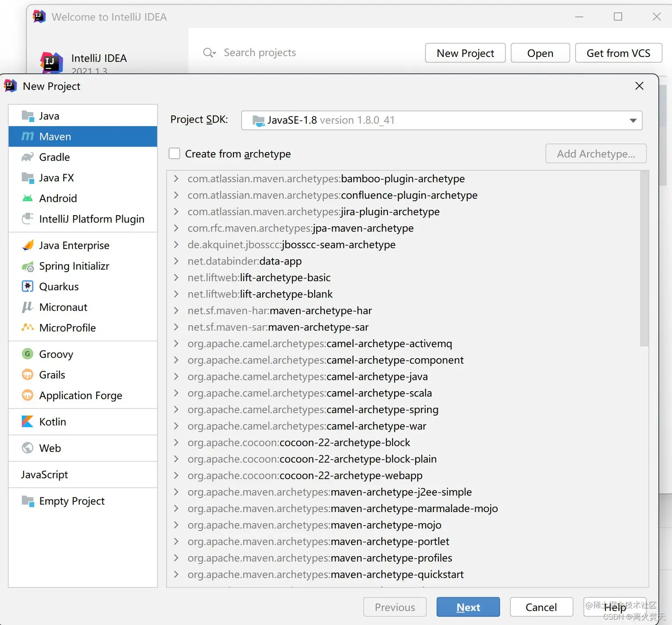Click the Next button
Image resolution: width=672 pixels, height=625 pixels.
pyautogui.click(x=468, y=607)
